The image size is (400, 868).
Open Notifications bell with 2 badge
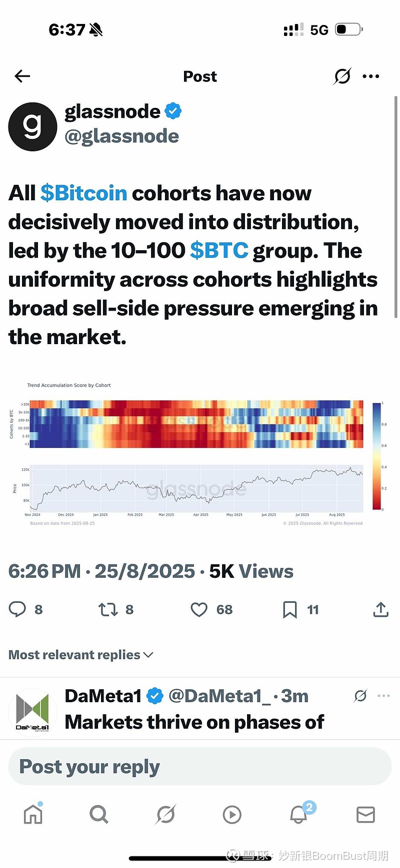tap(299, 814)
